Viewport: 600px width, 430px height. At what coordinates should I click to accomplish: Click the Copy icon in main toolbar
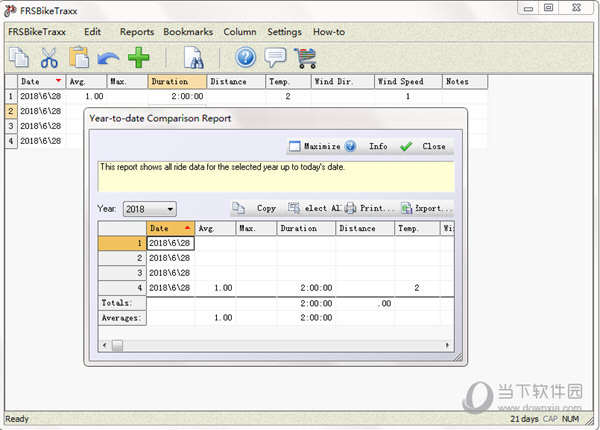[19, 57]
